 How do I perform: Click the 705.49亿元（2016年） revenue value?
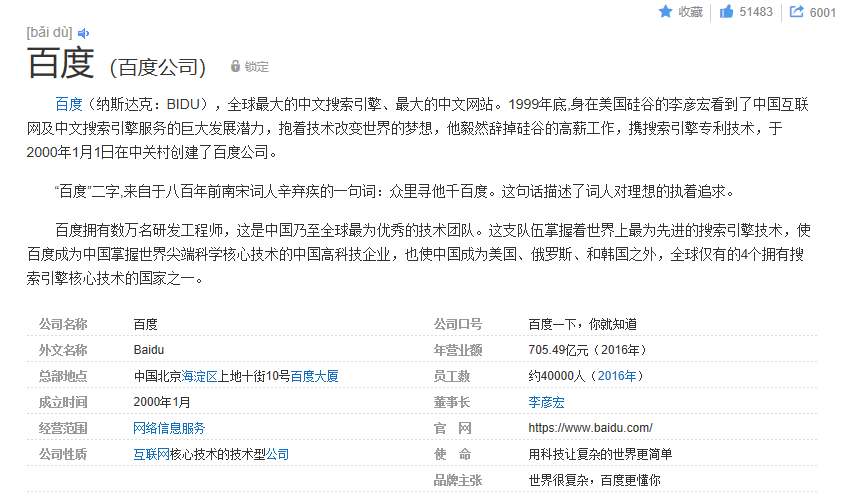[x=589, y=350]
